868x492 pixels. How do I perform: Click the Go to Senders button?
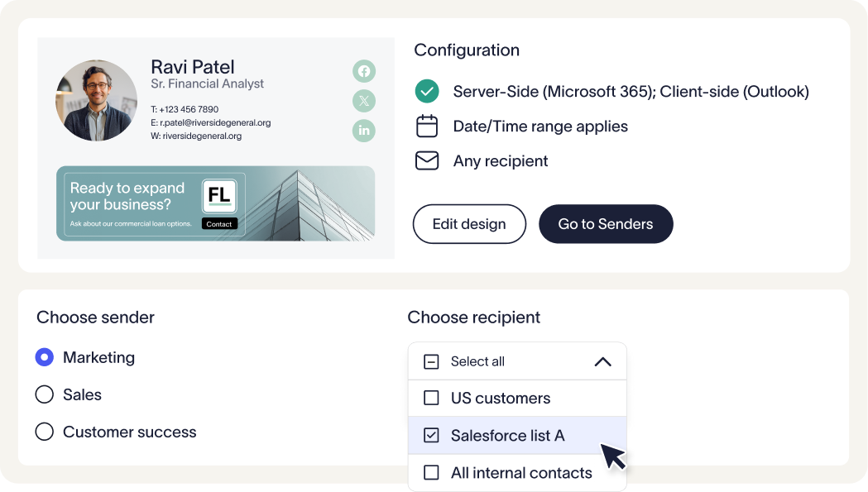(x=606, y=224)
